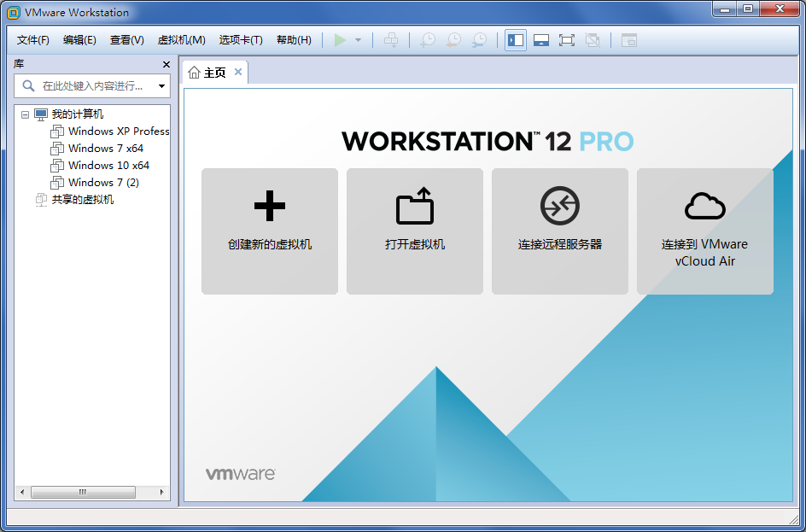Viewport: 806px width, 532px height.
Task: Click 创建新的虚拟机 tile
Action: coord(270,231)
